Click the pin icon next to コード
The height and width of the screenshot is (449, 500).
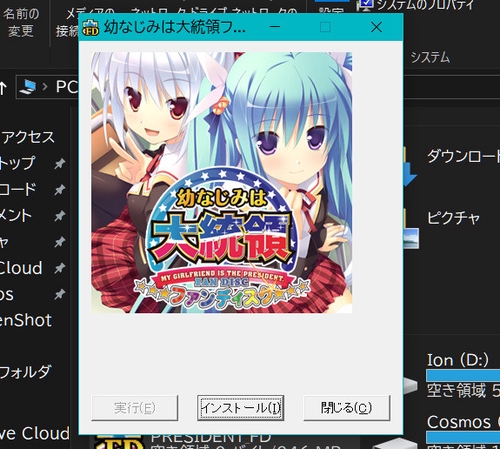(60, 190)
